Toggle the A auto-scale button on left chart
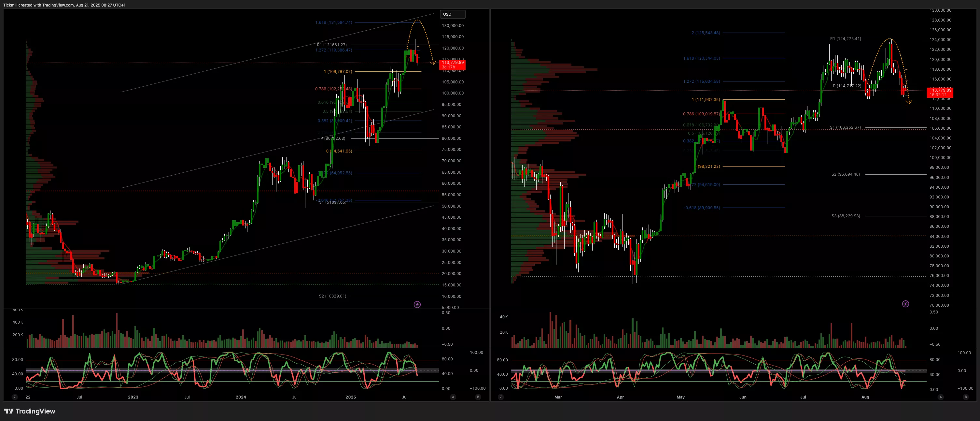Image resolution: width=980 pixels, height=421 pixels. pyautogui.click(x=453, y=397)
